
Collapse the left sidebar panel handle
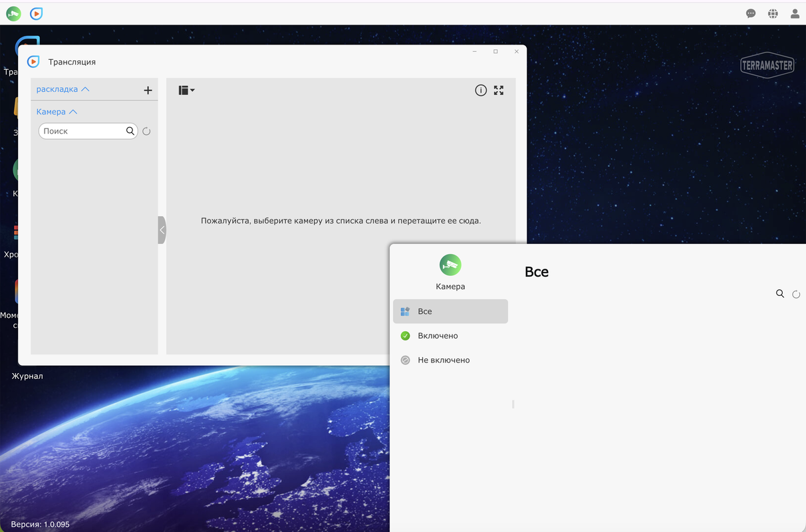coord(162,230)
